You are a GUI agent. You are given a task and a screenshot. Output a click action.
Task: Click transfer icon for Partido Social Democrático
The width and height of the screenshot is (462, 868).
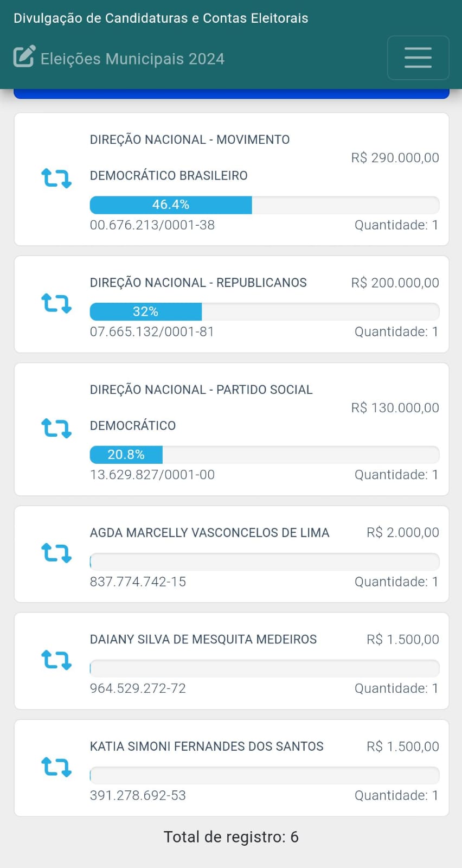[x=56, y=428]
